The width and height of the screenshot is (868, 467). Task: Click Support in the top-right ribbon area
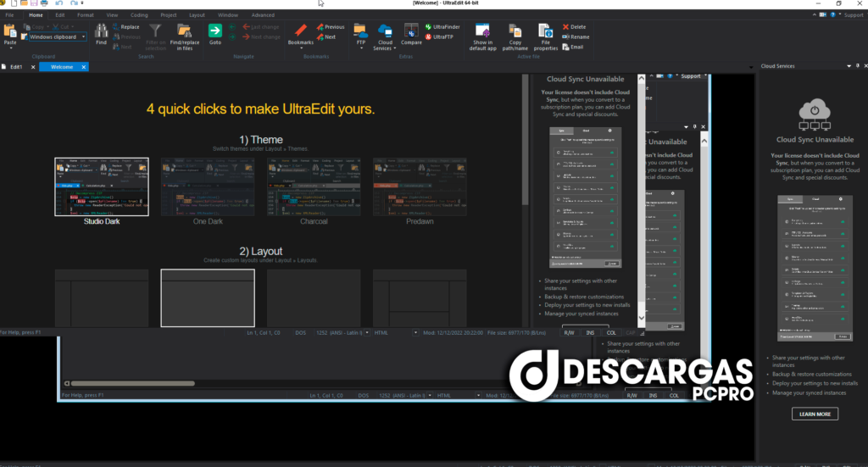(x=853, y=15)
